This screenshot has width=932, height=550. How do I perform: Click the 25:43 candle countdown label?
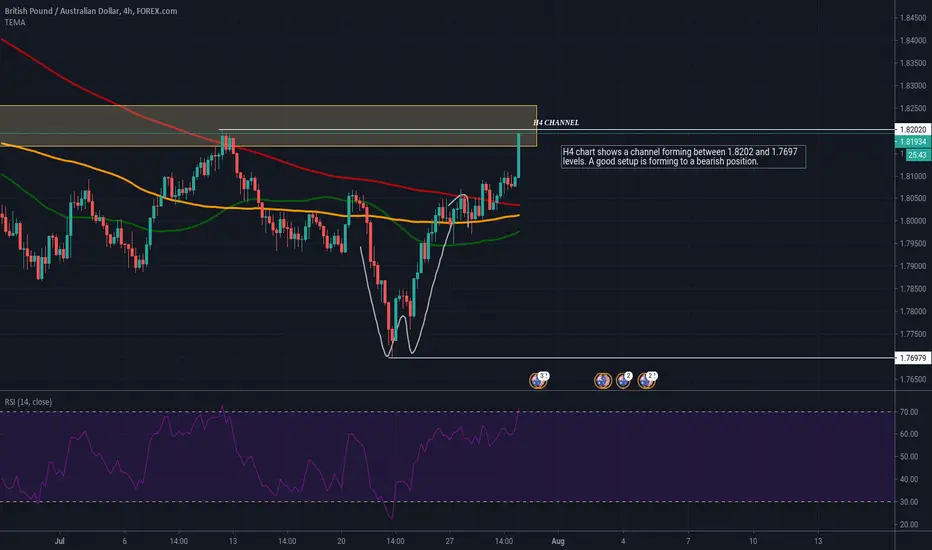(x=917, y=155)
